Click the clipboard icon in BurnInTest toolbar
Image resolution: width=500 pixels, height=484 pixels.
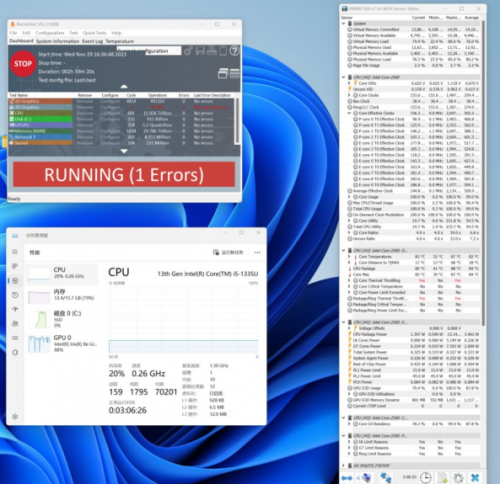223,51
